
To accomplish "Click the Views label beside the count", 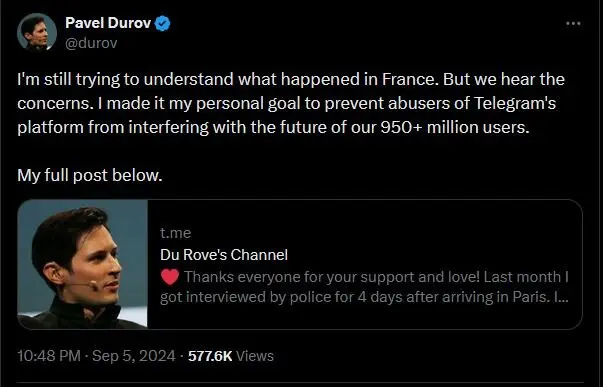I will coord(255,356).
